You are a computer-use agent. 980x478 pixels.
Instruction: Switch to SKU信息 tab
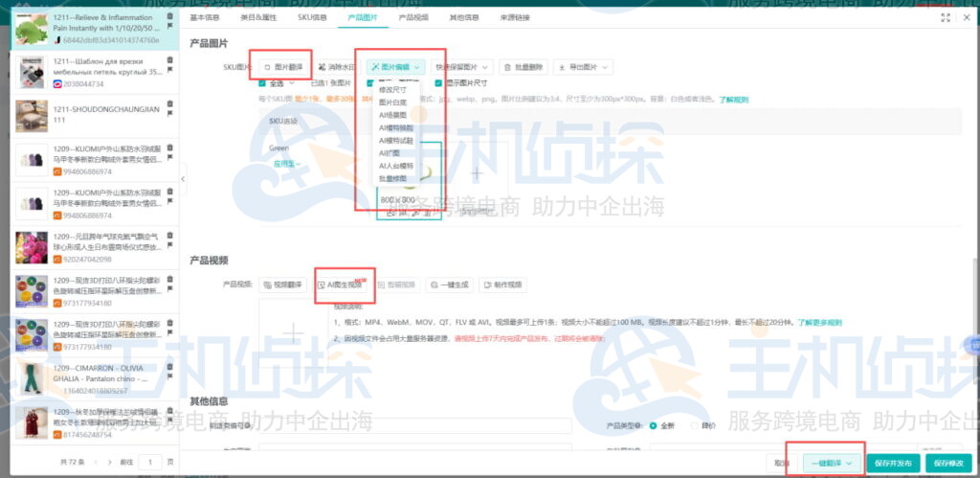[312, 17]
